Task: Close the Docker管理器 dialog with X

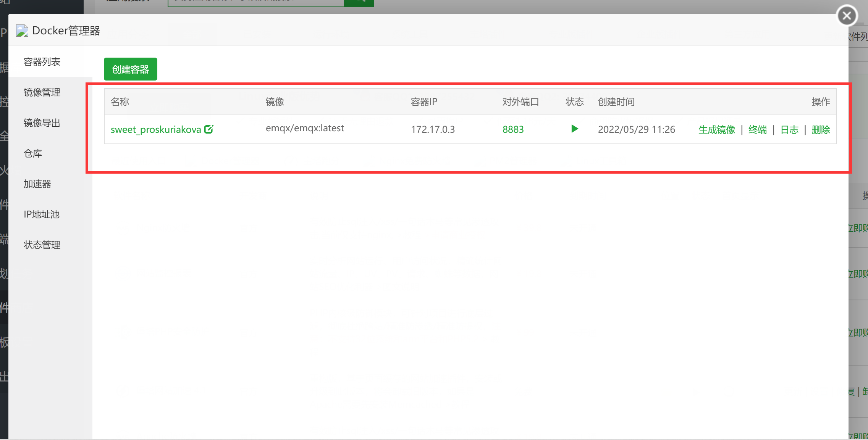Action: point(847,16)
